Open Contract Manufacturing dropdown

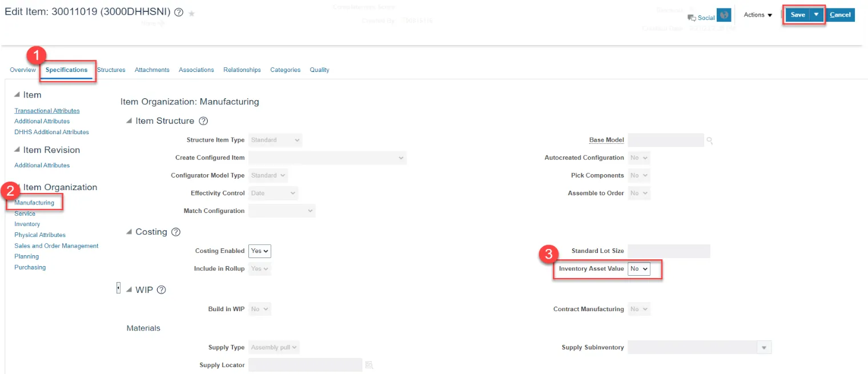639,309
